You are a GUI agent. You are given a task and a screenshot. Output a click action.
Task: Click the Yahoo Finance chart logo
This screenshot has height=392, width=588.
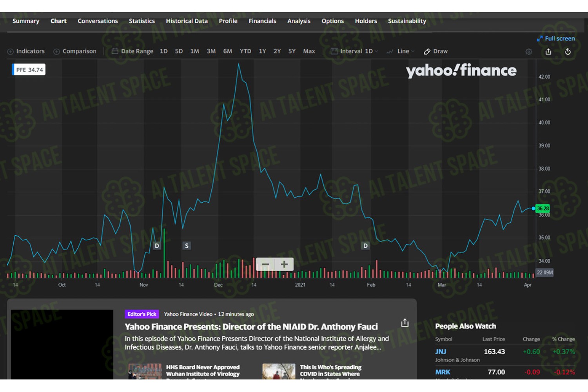(x=461, y=71)
